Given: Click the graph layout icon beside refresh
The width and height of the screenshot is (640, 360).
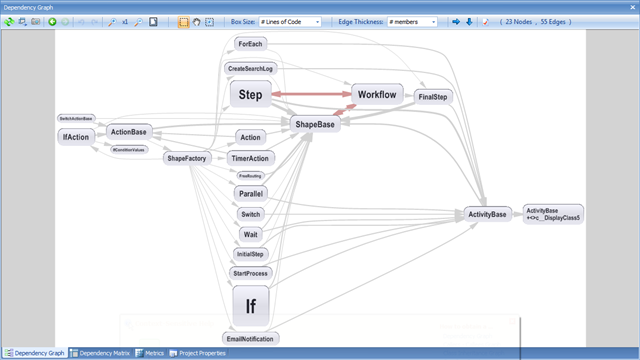Looking at the screenshot, I should [22, 22].
